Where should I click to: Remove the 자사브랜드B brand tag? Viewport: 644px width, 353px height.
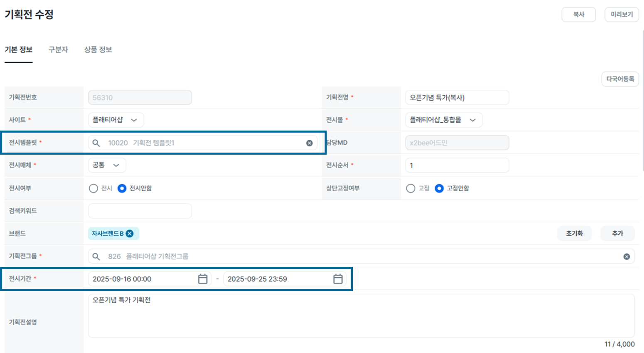(130, 234)
